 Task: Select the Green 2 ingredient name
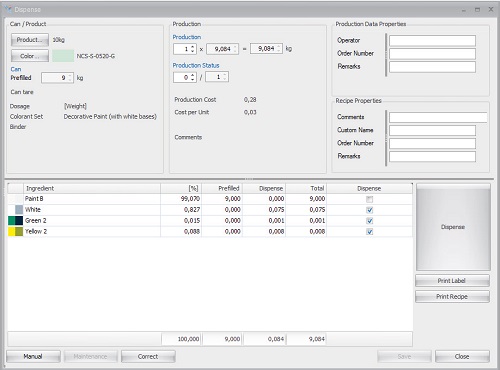tap(35, 221)
